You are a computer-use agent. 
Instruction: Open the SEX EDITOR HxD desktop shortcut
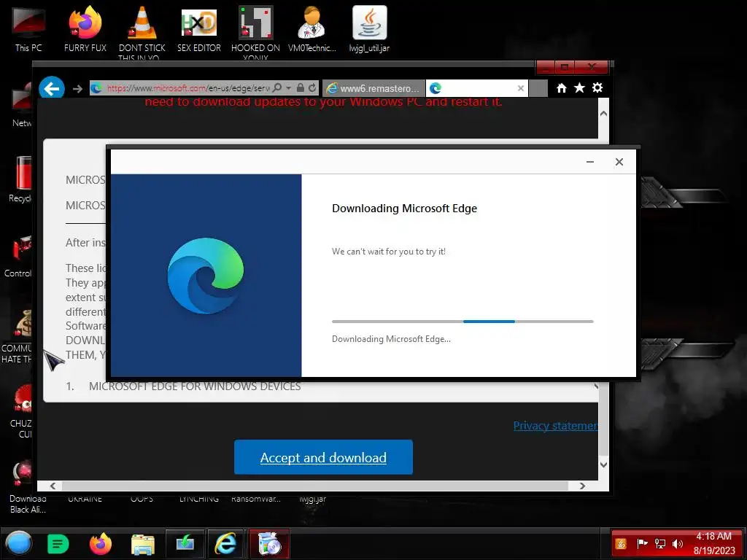(x=199, y=28)
